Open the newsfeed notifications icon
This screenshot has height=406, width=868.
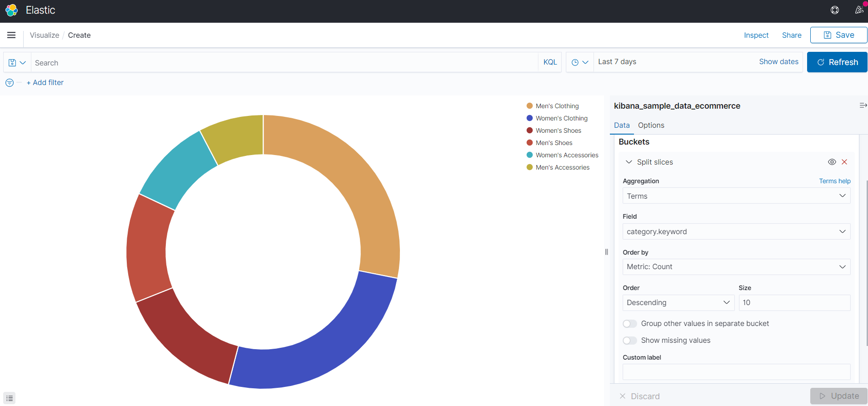tap(859, 10)
